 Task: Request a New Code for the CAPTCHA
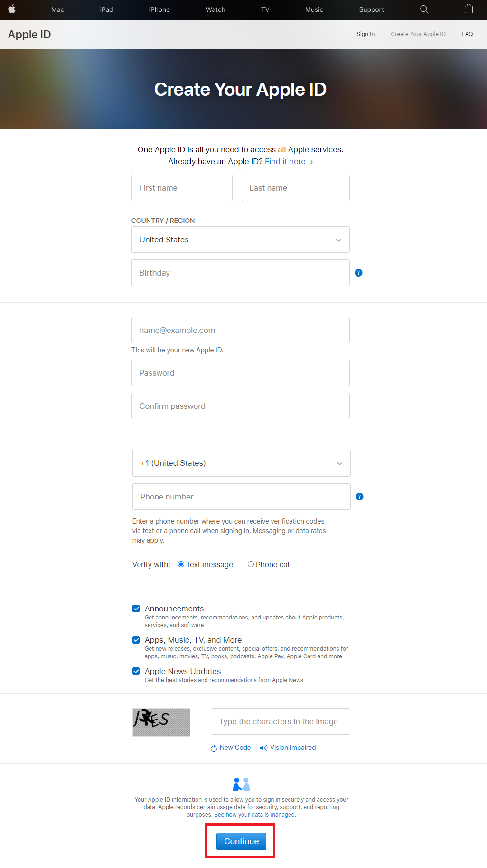tap(231, 748)
